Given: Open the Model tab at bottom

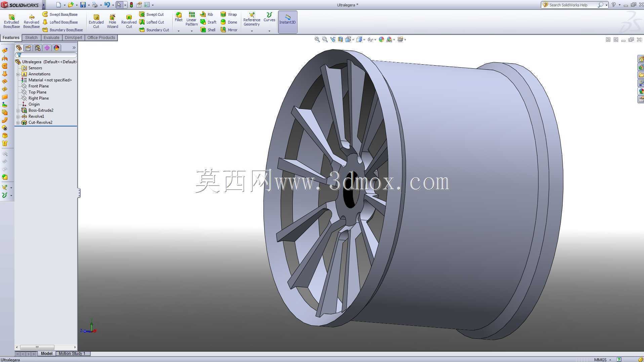Looking at the screenshot, I should (47, 354).
